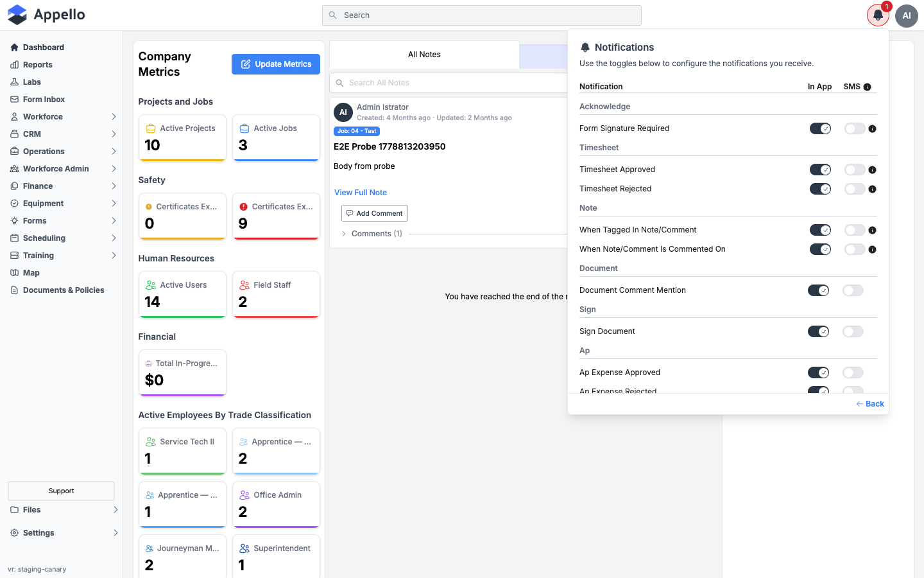Open the AI user avatar menu
Image resolution: width=924 pixels, height=578 pixels.
click(907, 15)
